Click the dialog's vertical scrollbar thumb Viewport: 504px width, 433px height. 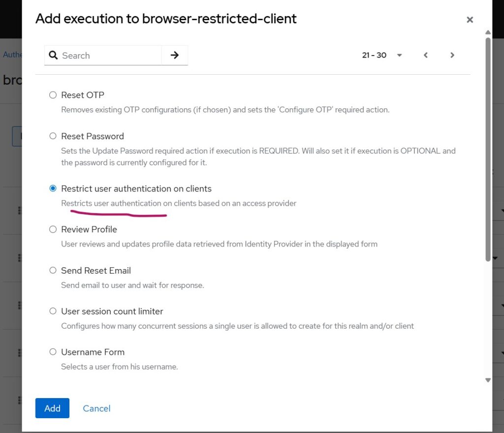(x=488, y=148)
